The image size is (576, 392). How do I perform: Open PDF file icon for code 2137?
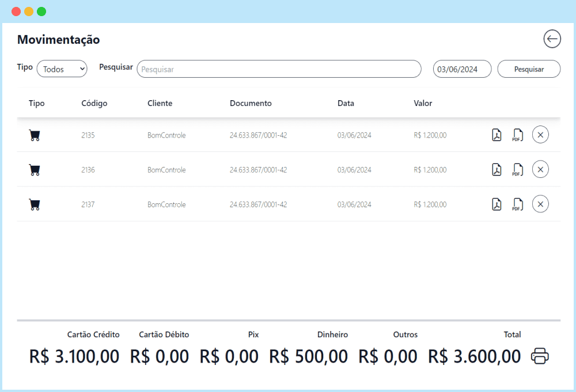click(518, 204)
